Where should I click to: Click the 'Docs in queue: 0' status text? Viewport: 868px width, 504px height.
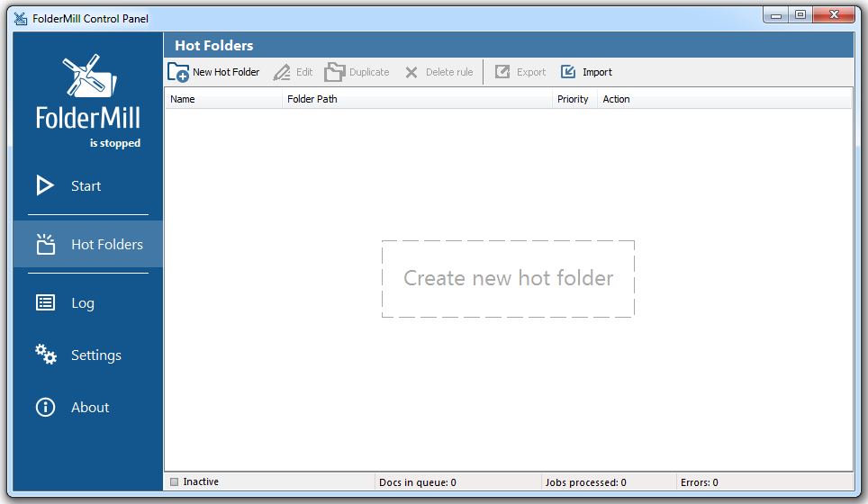coord(418,482)
